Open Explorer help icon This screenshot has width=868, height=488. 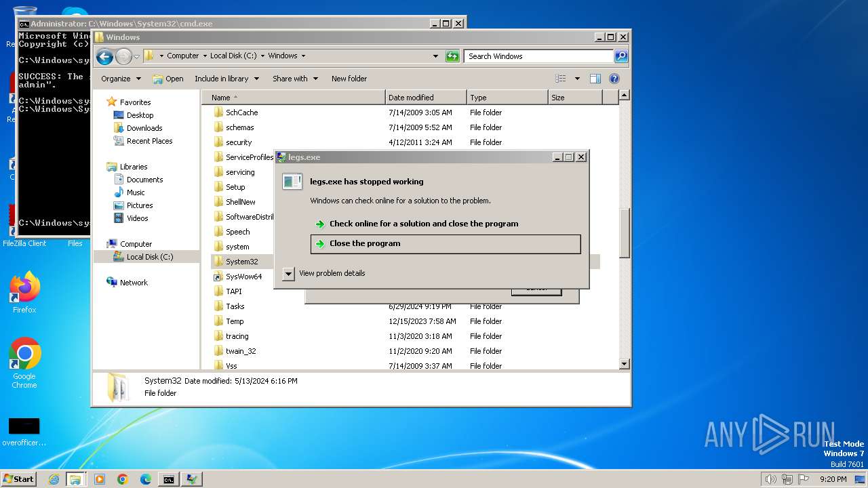pos(614,79)
